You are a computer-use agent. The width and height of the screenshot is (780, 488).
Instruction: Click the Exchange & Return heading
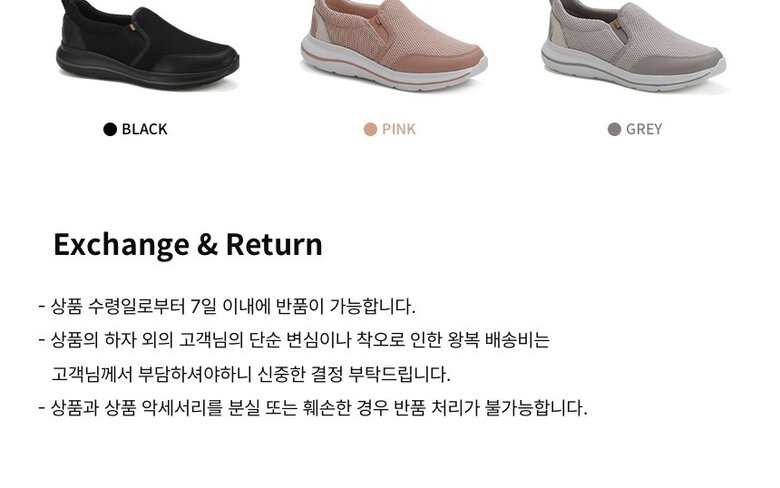pos(188,245)
